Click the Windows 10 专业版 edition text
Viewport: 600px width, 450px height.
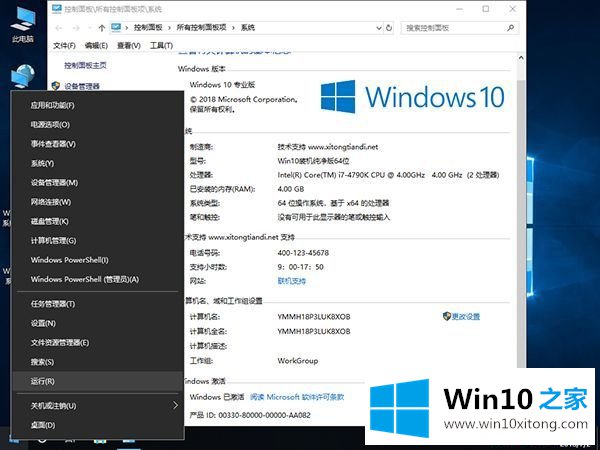222,85
